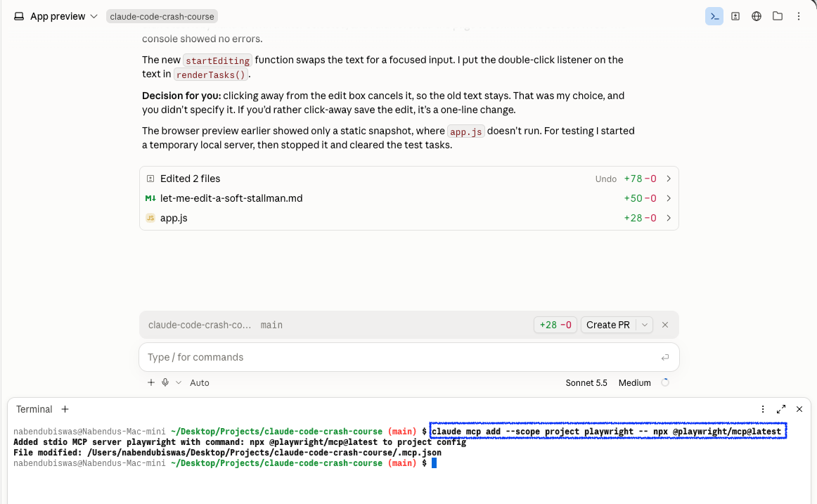Click the startEditing code snippet

coord(218,60)
